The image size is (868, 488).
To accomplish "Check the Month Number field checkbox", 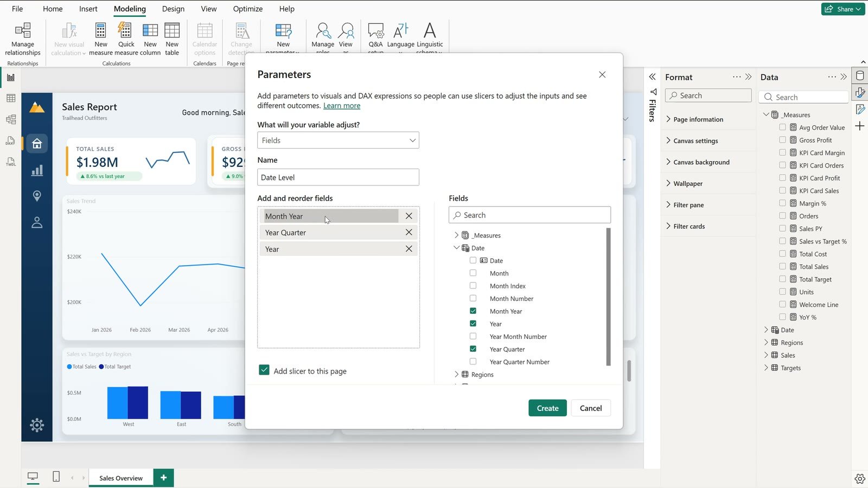I will [473, 298].
